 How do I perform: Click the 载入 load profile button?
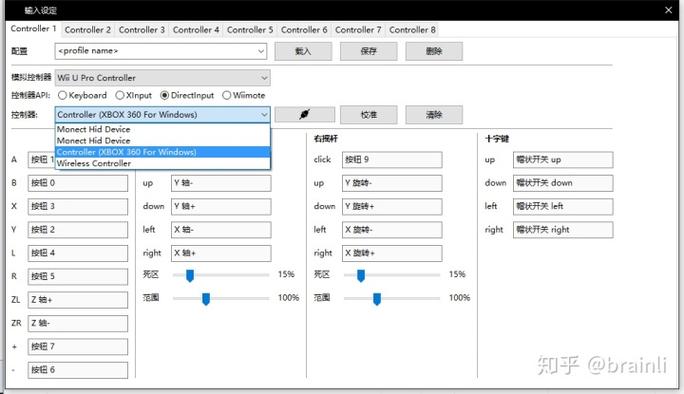click(303, 51)
